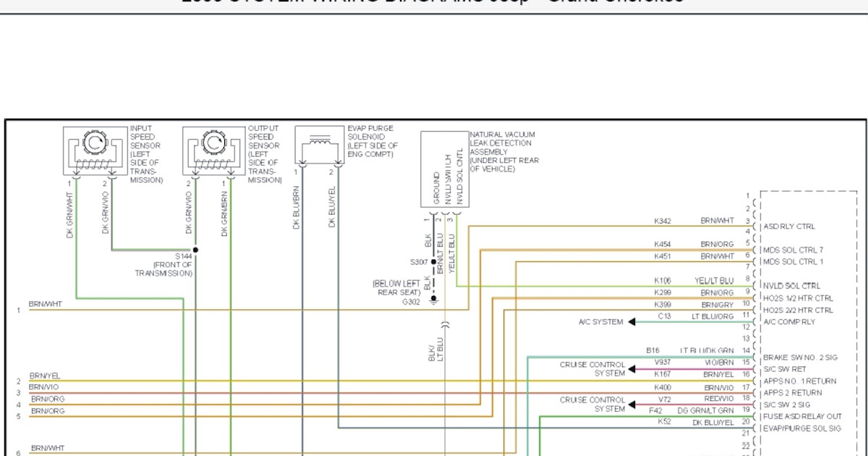The height and width of the screenshot is (456, 868).
Task: Click "CRUISE CONTROL SYSTEM" beside circuit V937
Action: coord(592,369)
